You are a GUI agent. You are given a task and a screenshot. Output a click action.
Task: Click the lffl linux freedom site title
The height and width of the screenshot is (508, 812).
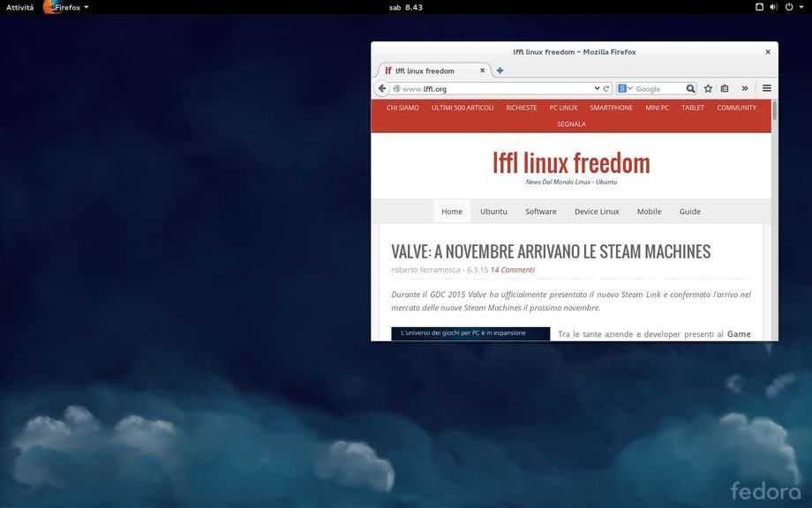click(x=571, y=163)
